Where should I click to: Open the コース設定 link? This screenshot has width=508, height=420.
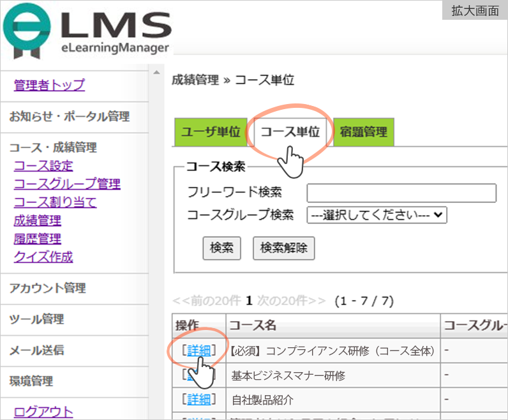click(x=43, y=165)
